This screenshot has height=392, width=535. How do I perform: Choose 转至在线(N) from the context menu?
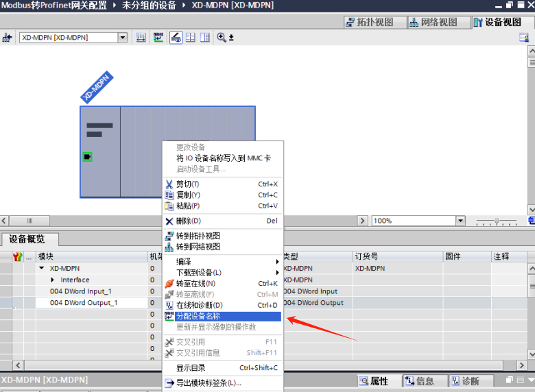click(223, 284)
